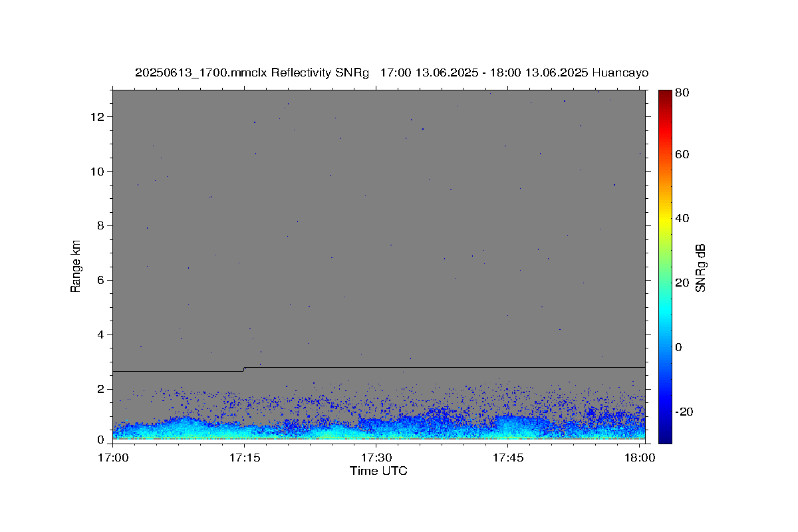Click the colorbar value label 60
This screenshot has height=532, width=798.
682,154
